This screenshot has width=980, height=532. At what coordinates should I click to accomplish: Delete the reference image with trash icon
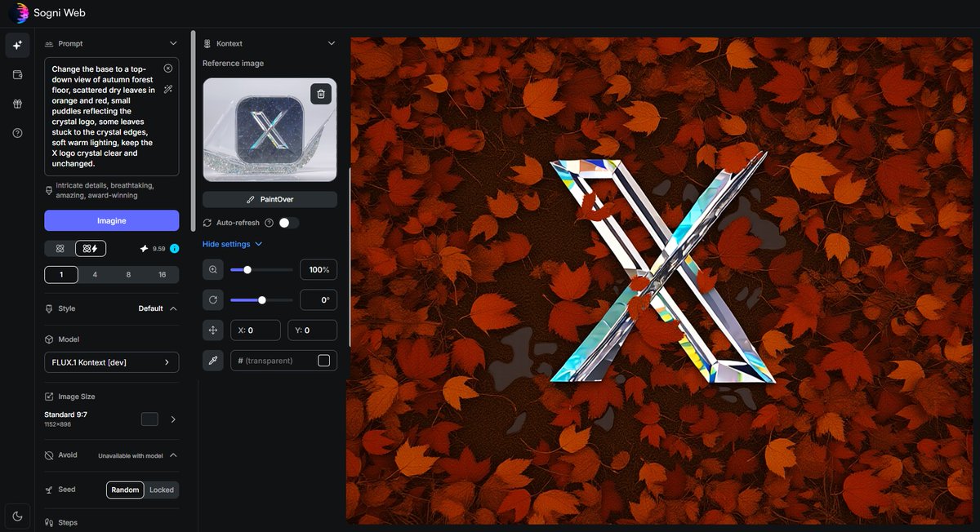click(321, 94)
